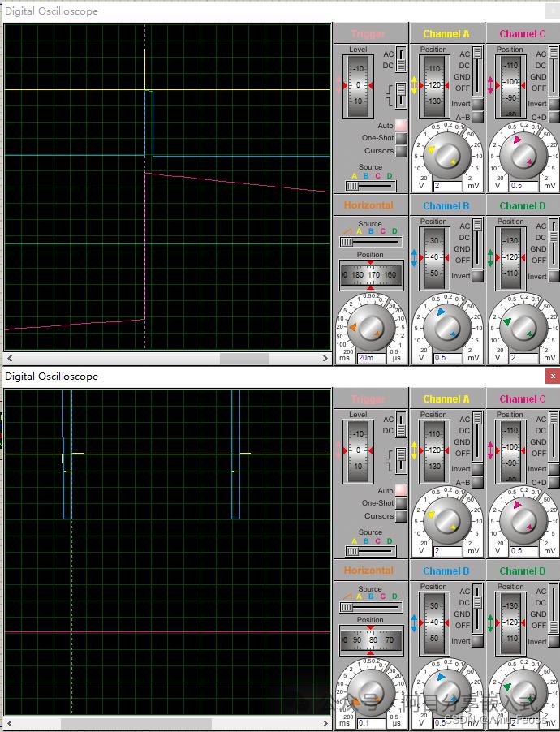
Task: Click trigger edge slope selector, upper scope
Action: [x=401, y=95]
